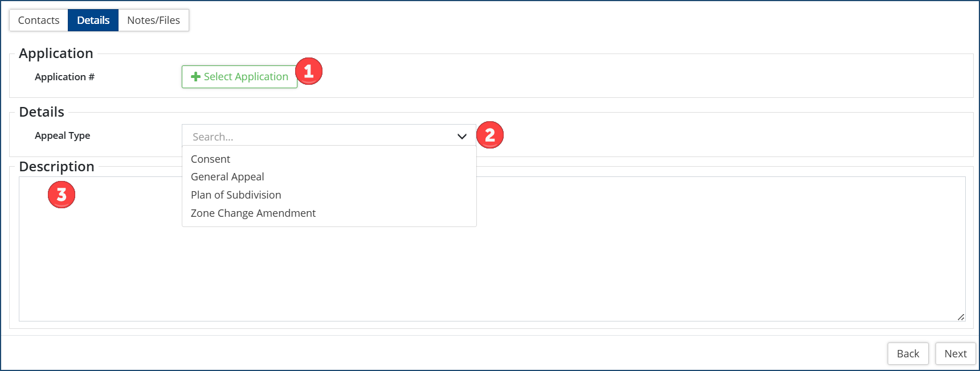Click the red step 3 marker
The image size is (980, 371).
(x=62, y=195)
